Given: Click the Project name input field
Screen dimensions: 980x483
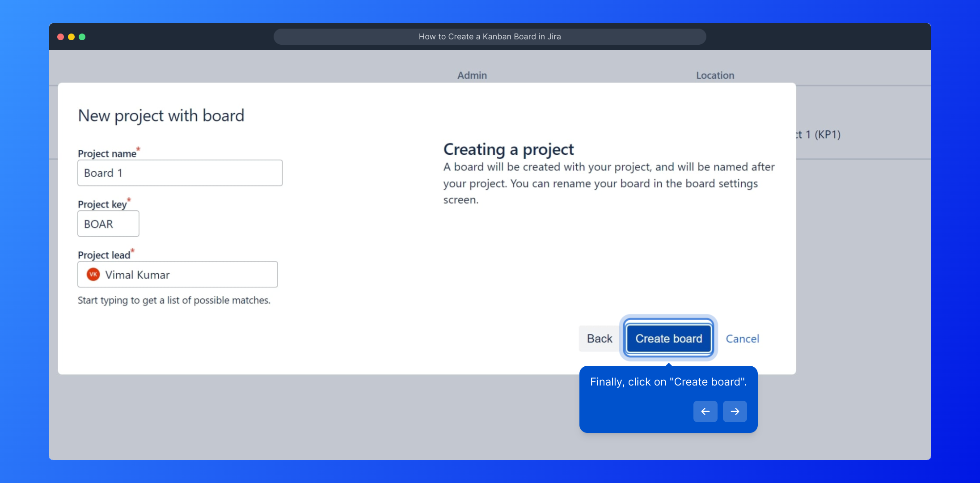Looking at the screenshot, I should (180, 173).
